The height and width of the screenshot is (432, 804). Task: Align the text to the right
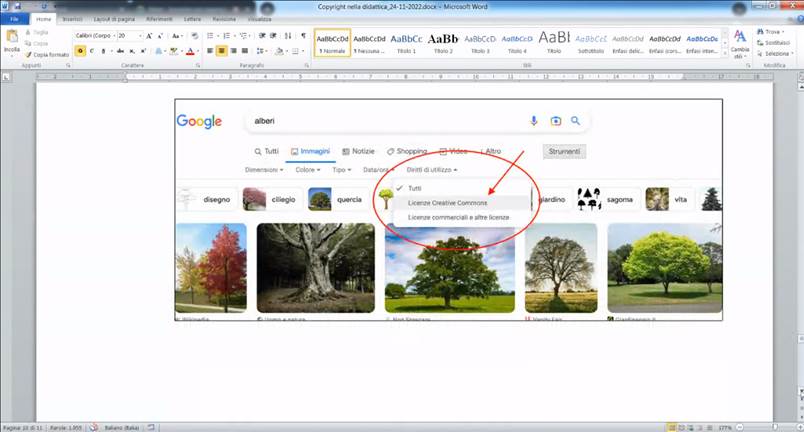pyautogui.click(x=233, y=51)
